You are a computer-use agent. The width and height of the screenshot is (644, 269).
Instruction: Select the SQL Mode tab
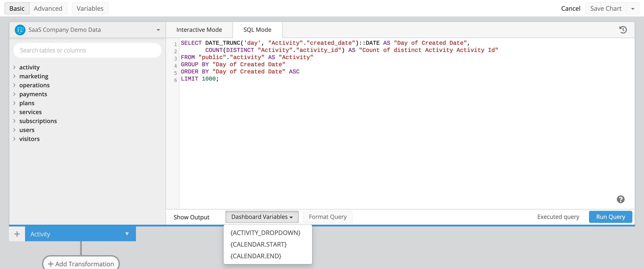pyautogui.click(x=257, y=30)
